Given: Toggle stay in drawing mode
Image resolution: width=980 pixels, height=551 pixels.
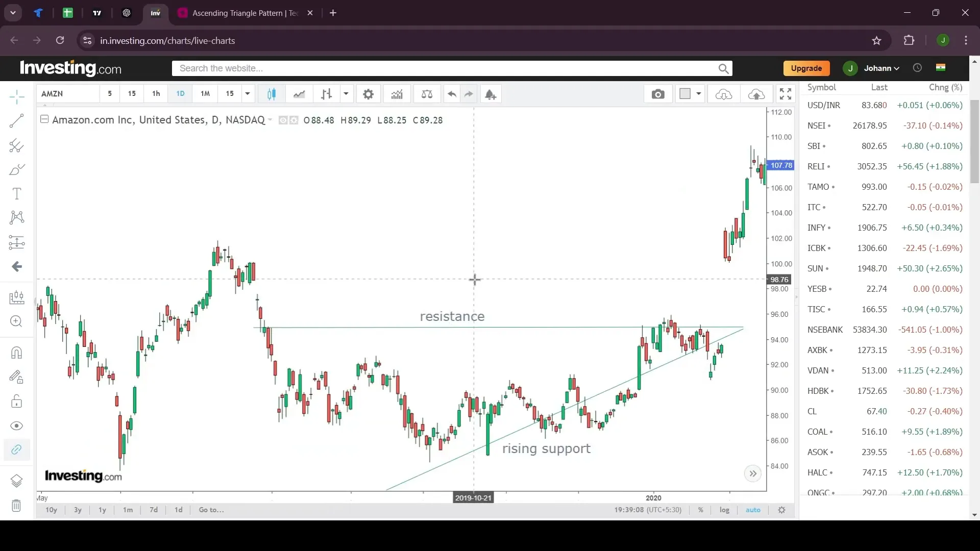Looking at the screenshot, I should (x=16, y=377).
